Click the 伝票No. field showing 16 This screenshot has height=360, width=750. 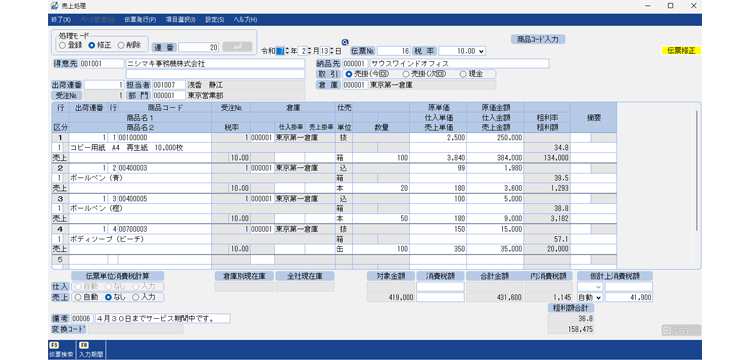(x=394, y=51)
